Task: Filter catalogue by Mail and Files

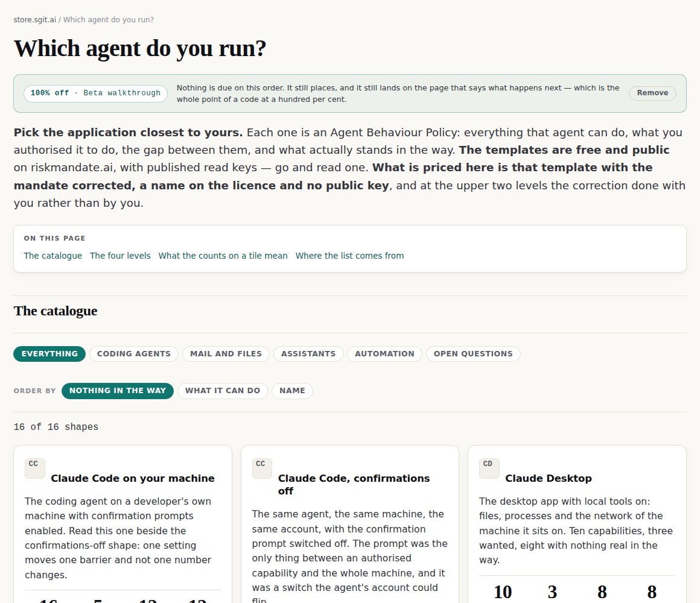Action: tap(226, 354)
